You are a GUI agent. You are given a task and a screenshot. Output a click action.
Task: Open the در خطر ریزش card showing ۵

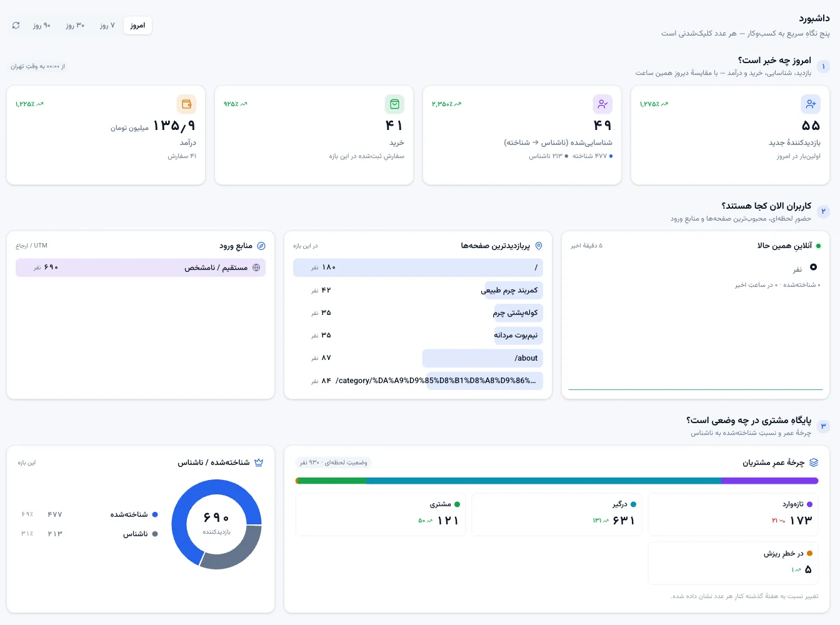(734, 563)
